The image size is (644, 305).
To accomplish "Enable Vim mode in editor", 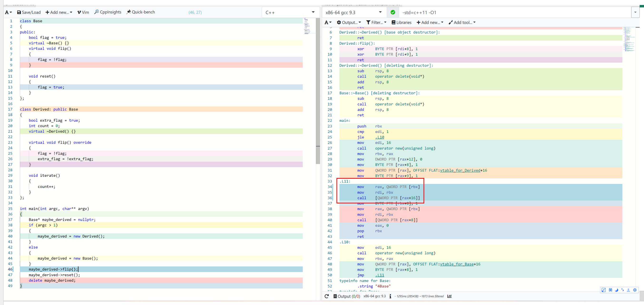I will coord(83,12).
